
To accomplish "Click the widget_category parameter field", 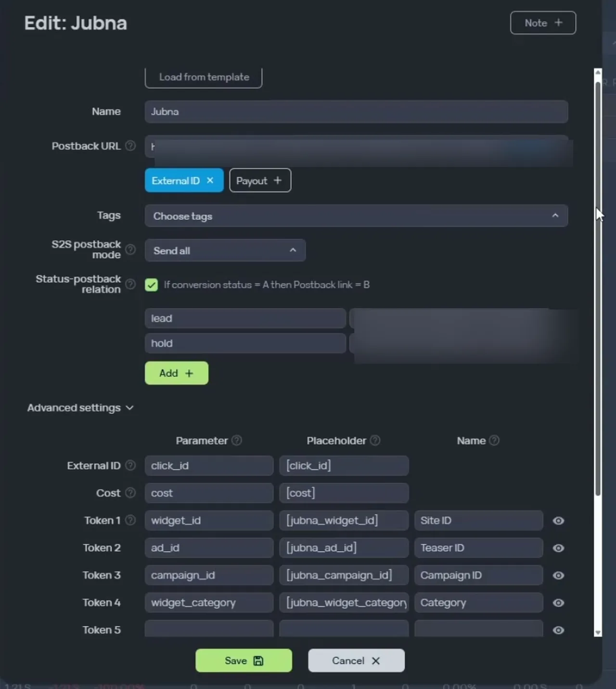I will (x=209, y=603).
